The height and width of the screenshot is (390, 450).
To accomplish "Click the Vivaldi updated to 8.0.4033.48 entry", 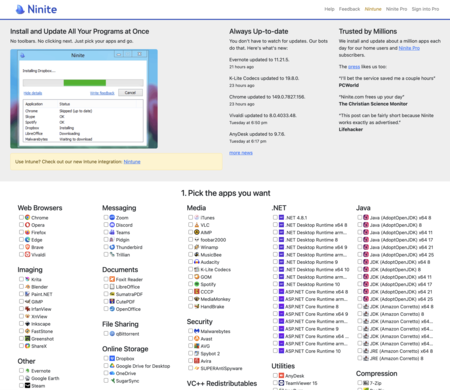I will point(263,115).
